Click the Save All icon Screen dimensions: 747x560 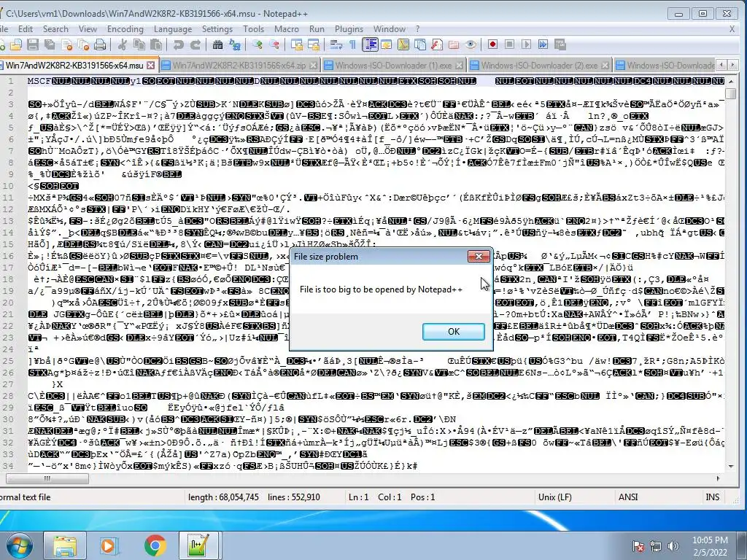tap(50, 44)
